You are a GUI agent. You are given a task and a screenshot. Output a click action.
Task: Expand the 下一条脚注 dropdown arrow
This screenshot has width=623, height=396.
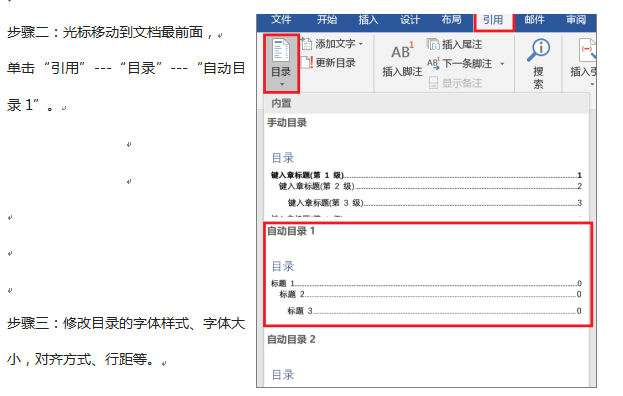tap(502, 64)
